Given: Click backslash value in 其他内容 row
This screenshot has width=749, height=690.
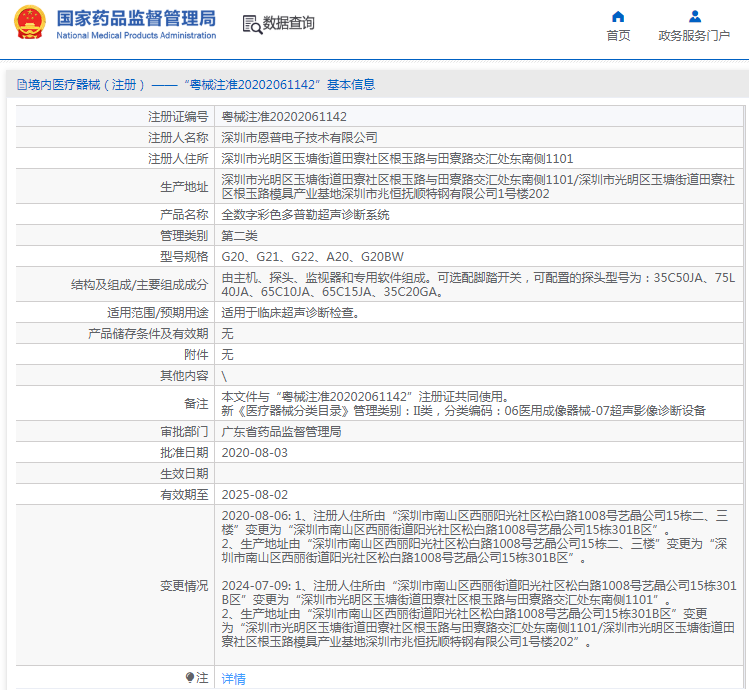Looking at the screenshot, I should tap(224, 376).
